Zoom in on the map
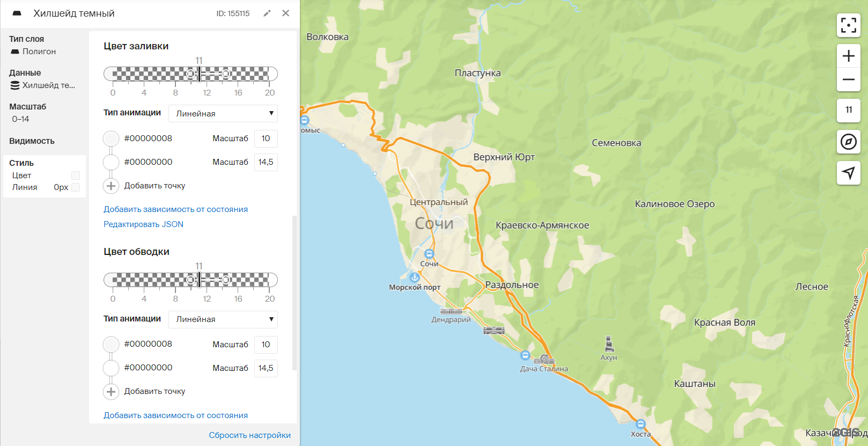 click(x=848, y=56)
